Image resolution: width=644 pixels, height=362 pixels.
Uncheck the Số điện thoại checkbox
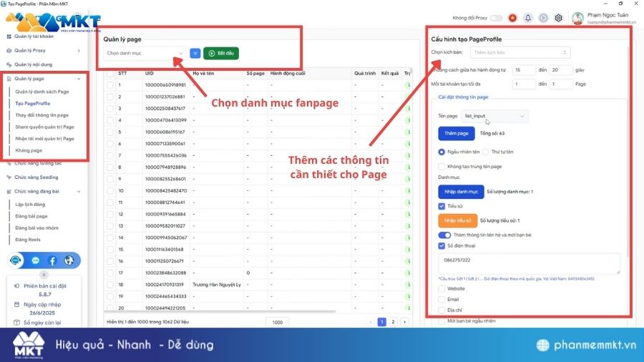pos(441,246)
